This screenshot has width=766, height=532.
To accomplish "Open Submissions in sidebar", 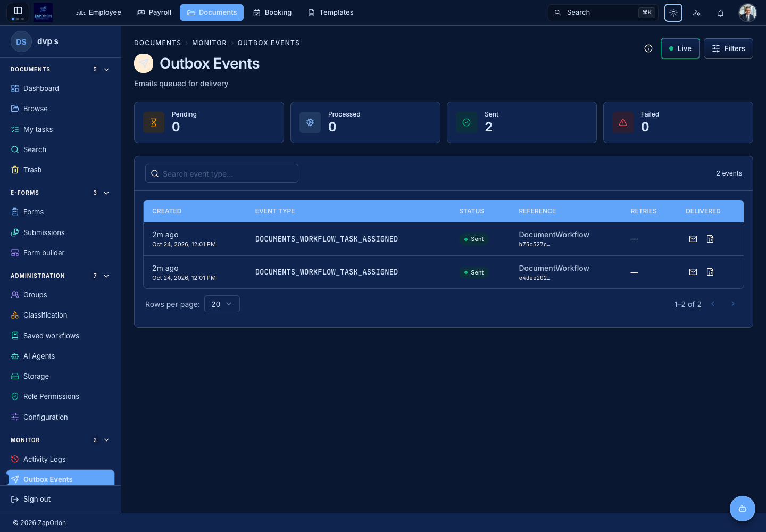I will [x=60, y=232].
